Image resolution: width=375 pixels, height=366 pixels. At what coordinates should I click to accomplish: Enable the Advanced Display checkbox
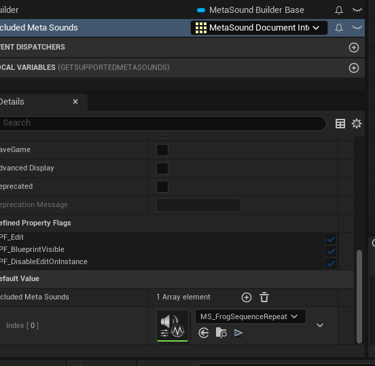click(162, 168)
